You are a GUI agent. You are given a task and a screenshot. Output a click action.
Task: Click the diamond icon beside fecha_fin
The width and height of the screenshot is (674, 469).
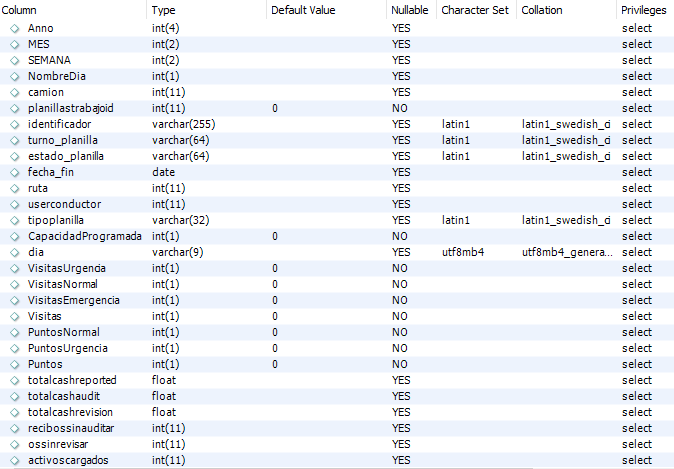tap(15, 172)
